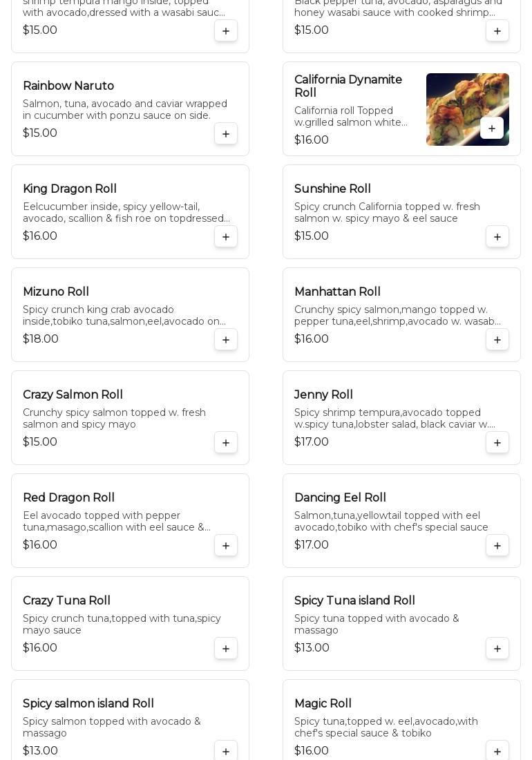Add Spicy salmon island Roll to cart

[226, 751]
